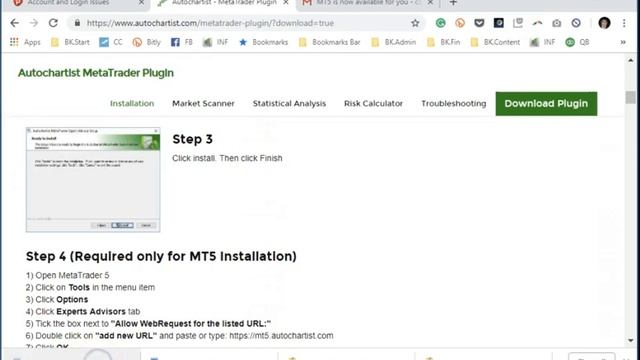
Task: View site security lock info
Action: pyautogui.click(x=77, y=23)
